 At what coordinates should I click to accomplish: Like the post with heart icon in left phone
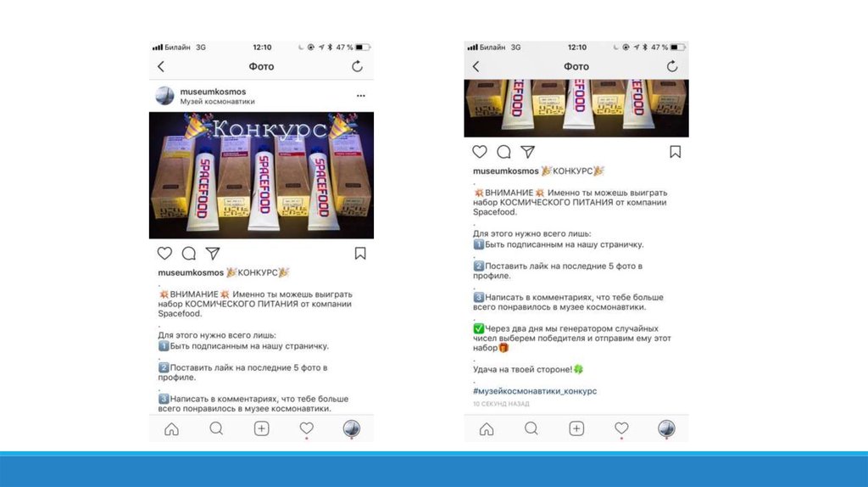[x=165, y=253]
